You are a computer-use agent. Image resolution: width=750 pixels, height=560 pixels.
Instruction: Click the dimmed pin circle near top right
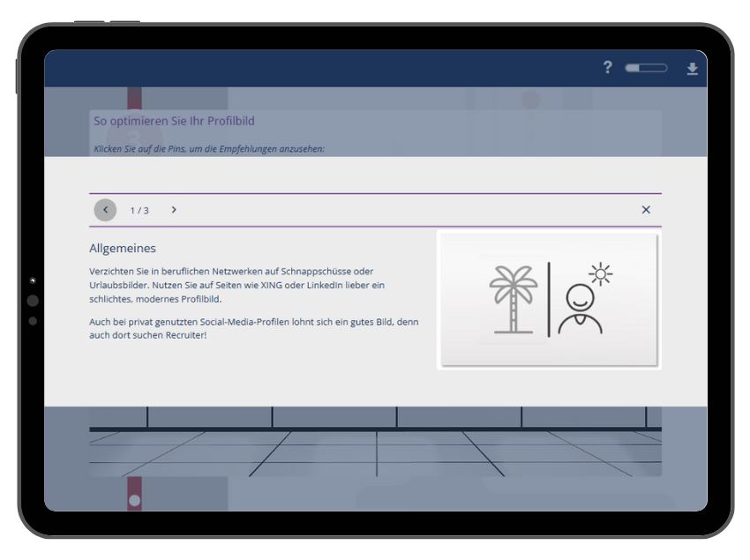coord(529,100)
